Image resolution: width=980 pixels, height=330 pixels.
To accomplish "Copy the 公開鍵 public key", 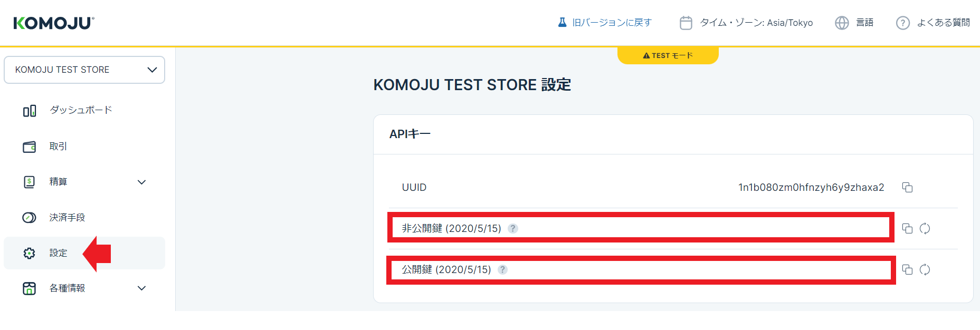I will point(907,270).
